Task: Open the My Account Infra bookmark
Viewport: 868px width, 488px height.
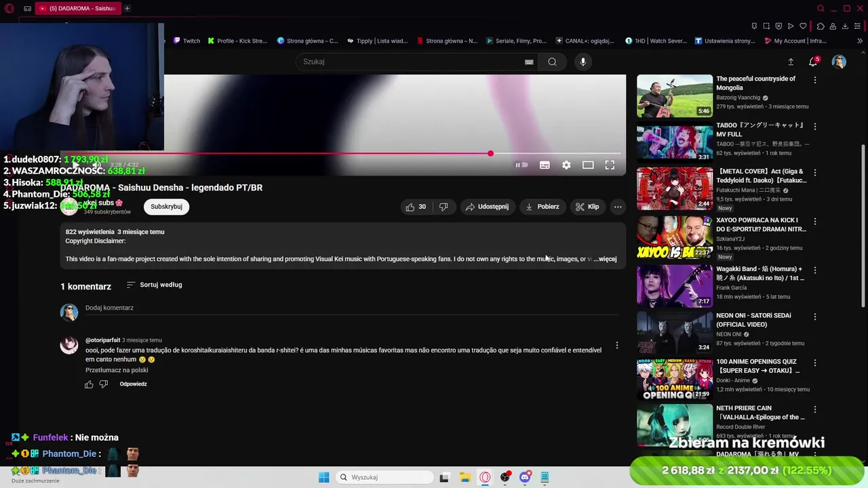Action: pos(795,41)
